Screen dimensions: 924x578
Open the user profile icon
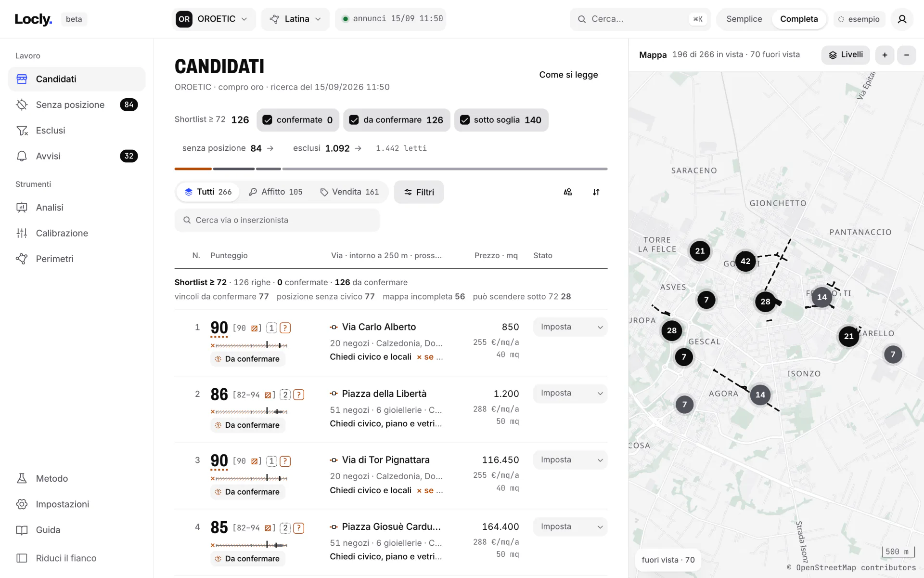click(902, 19)
